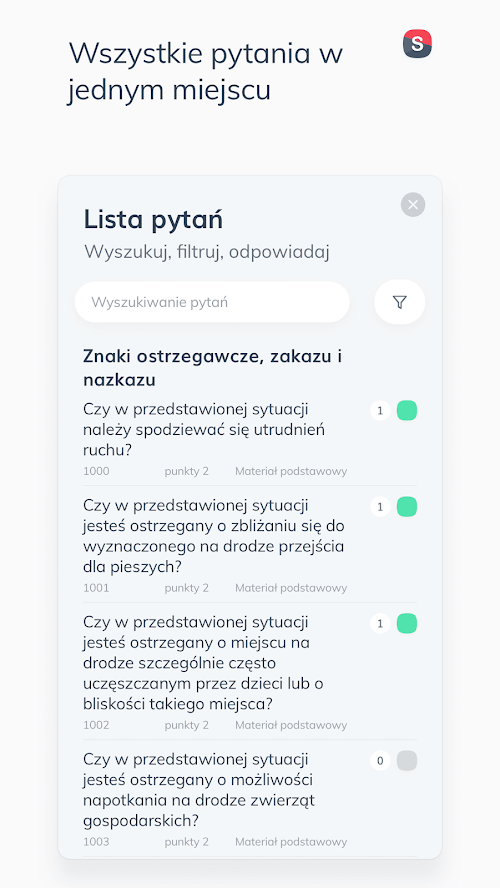
Task: Click Materiał podstawowy tag of question 1002
Action: (x=291, y=725)
